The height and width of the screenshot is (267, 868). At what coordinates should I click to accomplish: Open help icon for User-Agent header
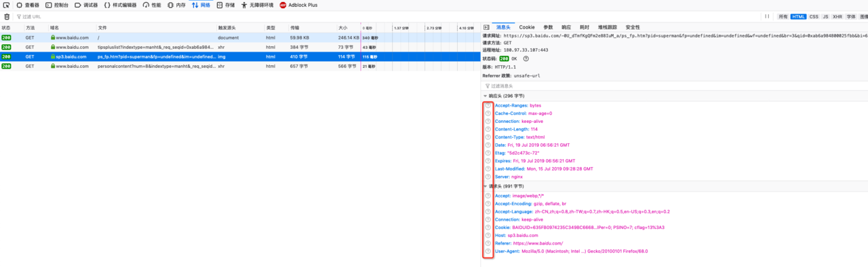tap(488, 251)
